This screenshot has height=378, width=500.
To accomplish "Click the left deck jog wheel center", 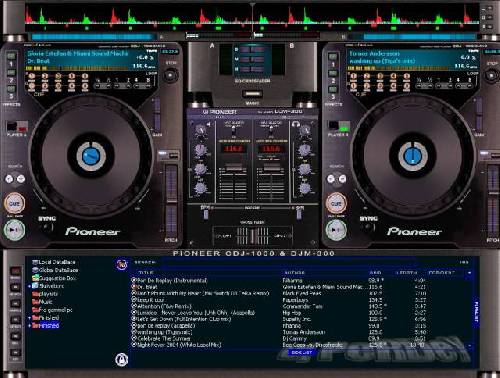I will 91,155.
